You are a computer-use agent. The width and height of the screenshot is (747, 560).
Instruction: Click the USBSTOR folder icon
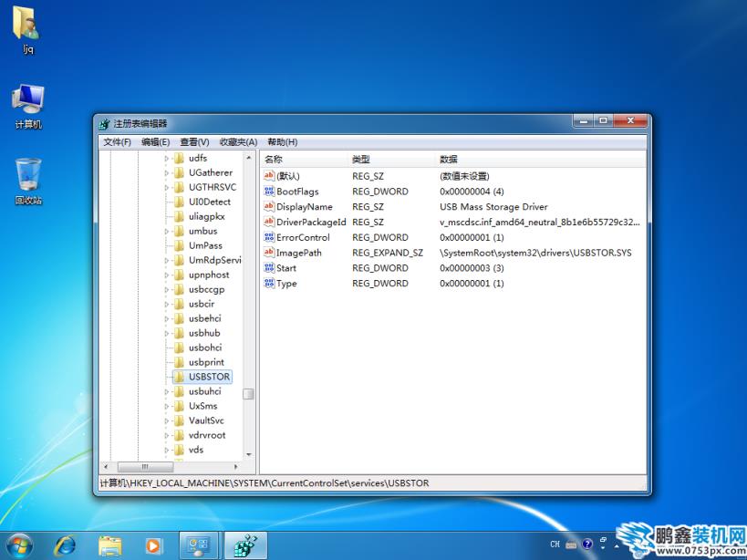179,377
